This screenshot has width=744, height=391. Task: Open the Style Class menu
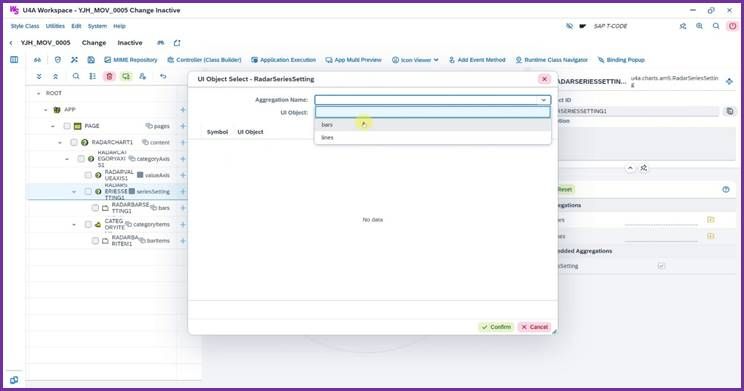point(25,26)
